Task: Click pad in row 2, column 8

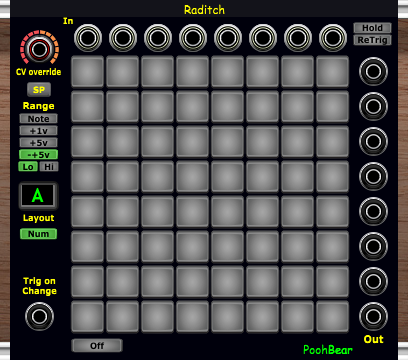Action: coord(332,106)
